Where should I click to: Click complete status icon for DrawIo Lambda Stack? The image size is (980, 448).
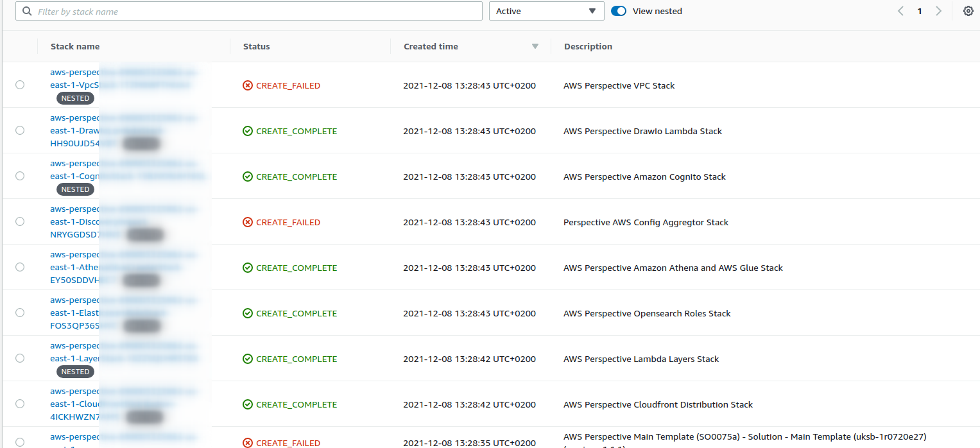coord(248,131)
